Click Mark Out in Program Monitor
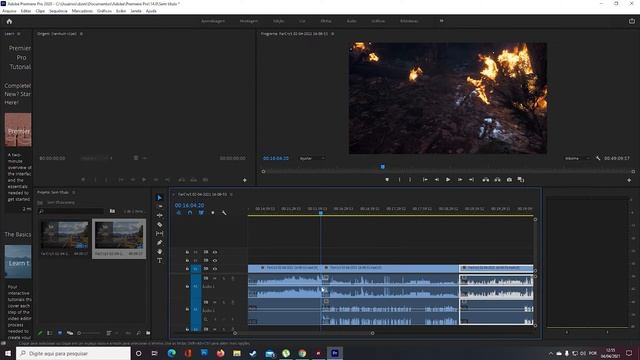 410,180
